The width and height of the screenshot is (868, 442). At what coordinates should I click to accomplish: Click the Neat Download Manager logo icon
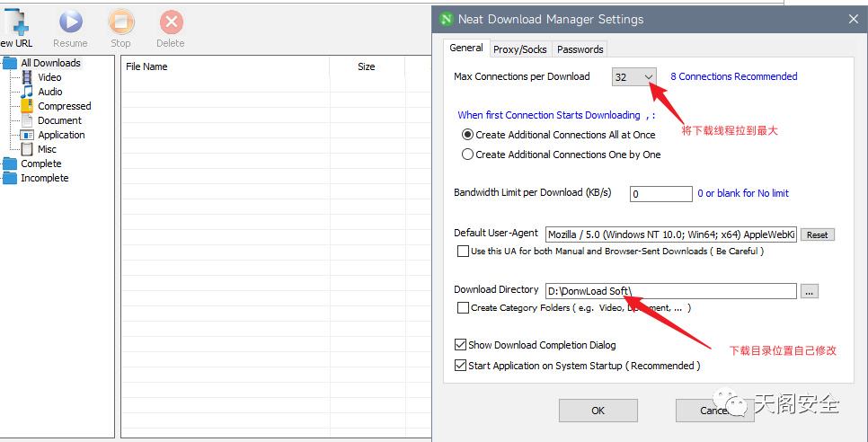(447, 20)
